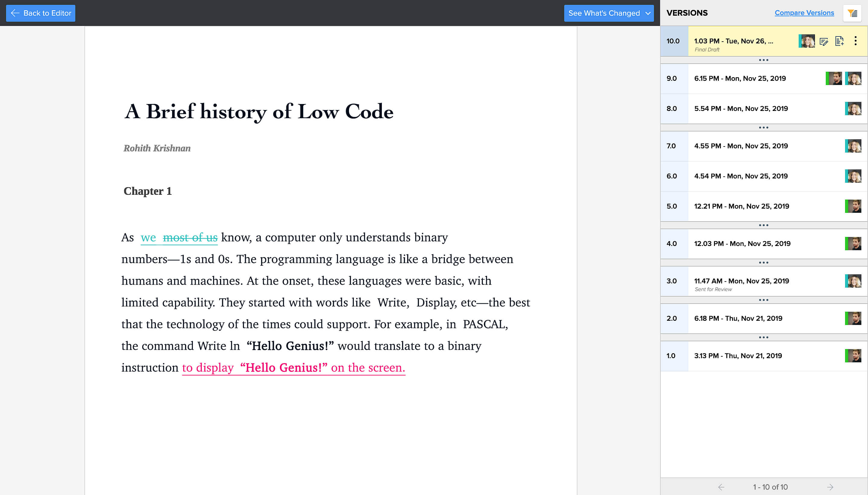Toggle the Versions panel toolbar icon

853,13
